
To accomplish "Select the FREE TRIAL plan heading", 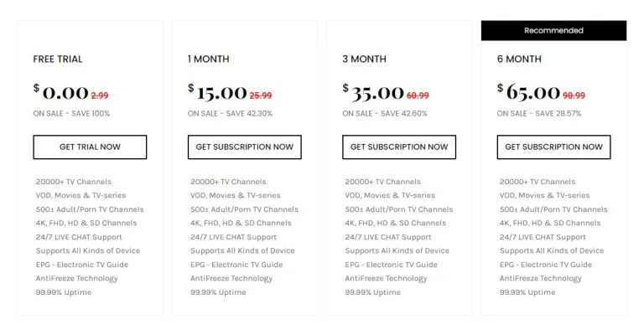I will [x=58, y=59].
